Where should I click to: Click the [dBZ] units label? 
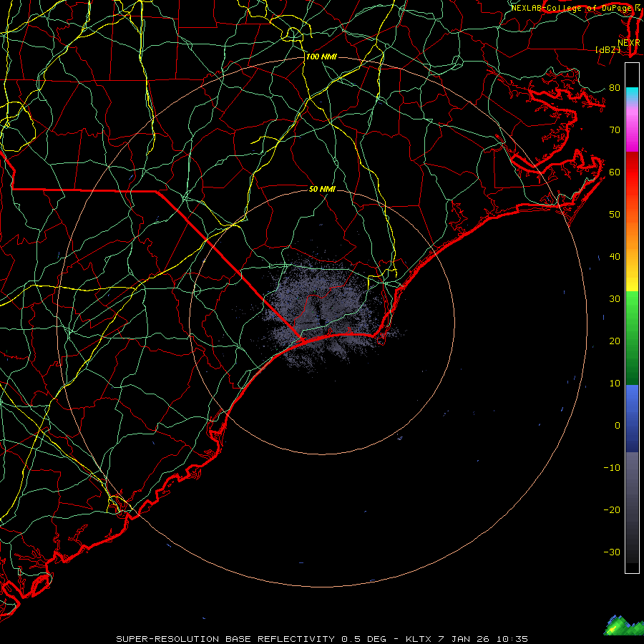[608, 49]
